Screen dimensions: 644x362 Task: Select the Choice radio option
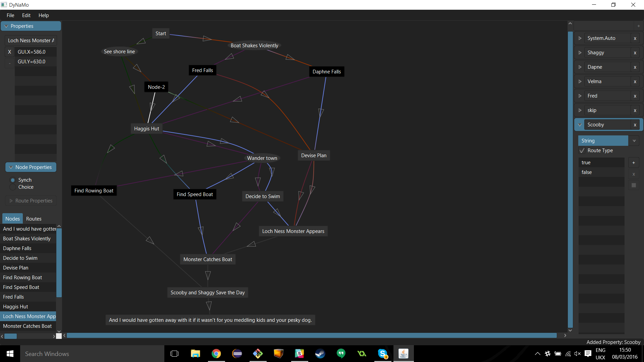coord(13,187)
